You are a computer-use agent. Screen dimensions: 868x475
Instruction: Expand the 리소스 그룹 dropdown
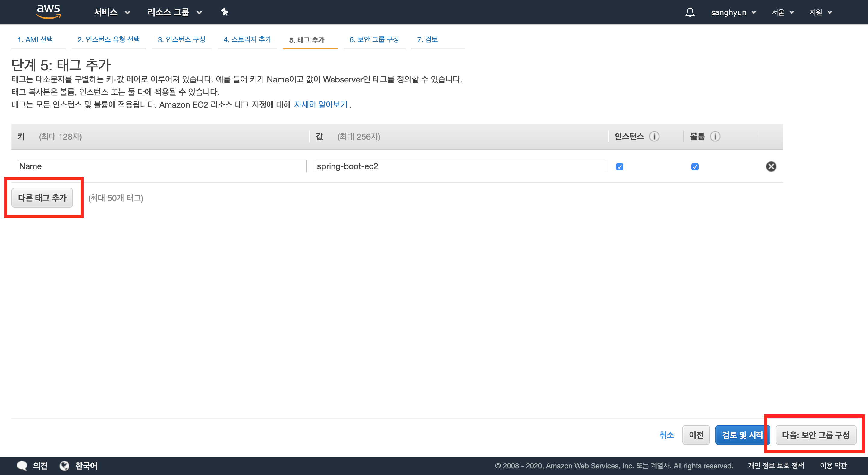(175, 12)
